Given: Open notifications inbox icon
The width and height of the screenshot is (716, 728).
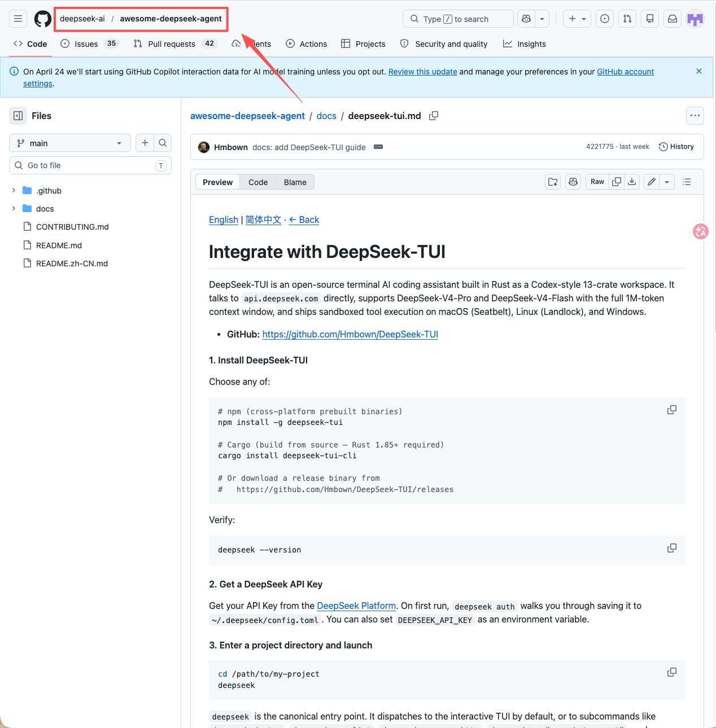Looking at the screenshot, I should (673, 19).
